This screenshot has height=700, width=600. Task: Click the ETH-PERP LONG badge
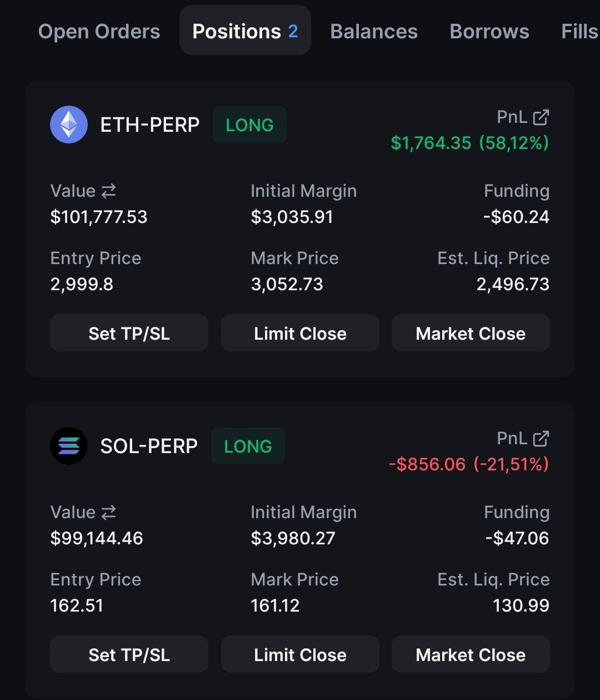coord(249,125)
